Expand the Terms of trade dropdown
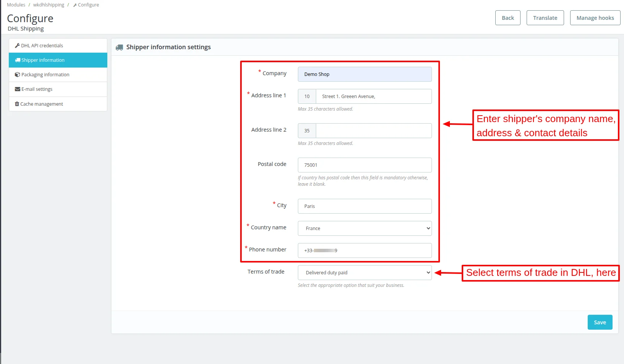The width and height of the screenshot is (624, 364). [365, 273]
